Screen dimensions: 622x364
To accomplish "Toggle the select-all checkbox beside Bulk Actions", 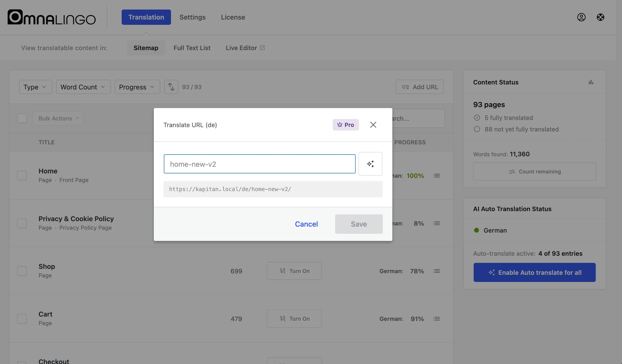I will pyautogui.click(x=22, y=118).
